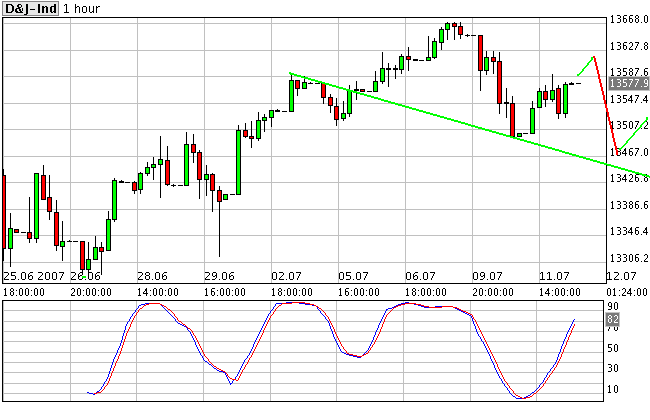
Task: Click the oscillator scale label 30
Action: point(613,368)
